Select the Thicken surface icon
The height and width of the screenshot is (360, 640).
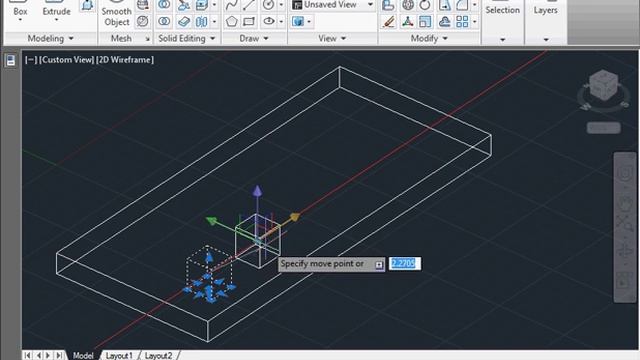pyautogui.click(x=184, y=21)
